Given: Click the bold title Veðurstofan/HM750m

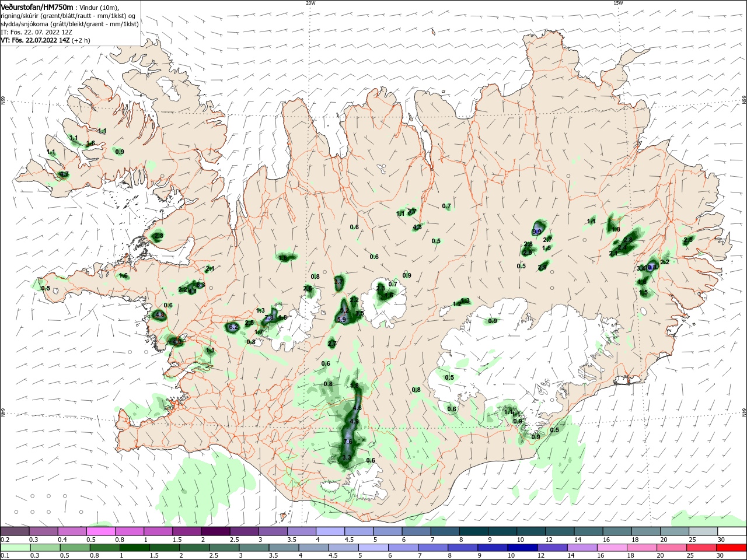Looking at the screenshot, I should pos(37,7).
